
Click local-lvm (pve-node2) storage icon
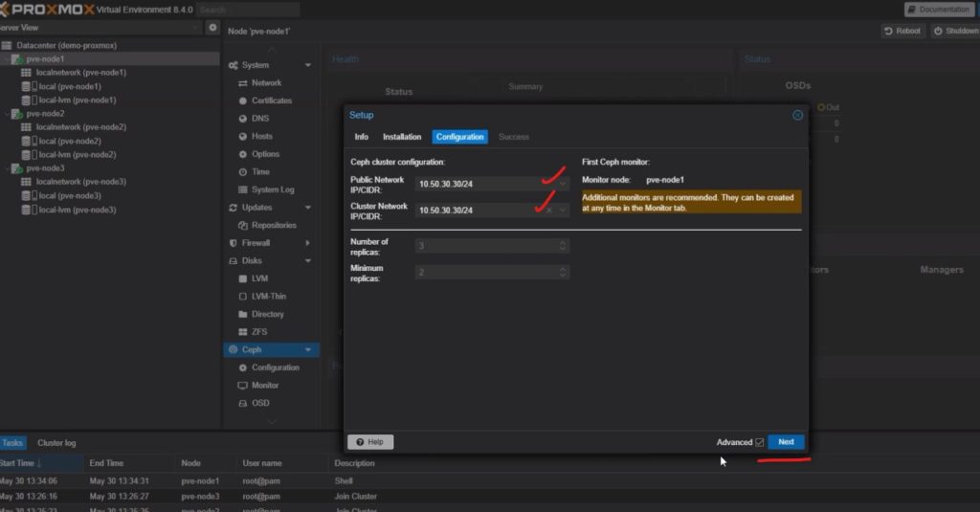point(30,154)
